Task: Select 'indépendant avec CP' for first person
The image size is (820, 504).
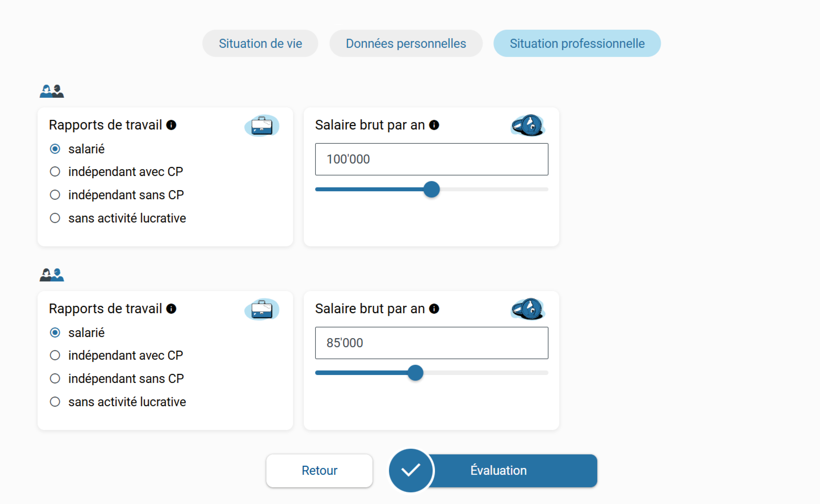Action: pyautogui.click(x=55, y=172)
